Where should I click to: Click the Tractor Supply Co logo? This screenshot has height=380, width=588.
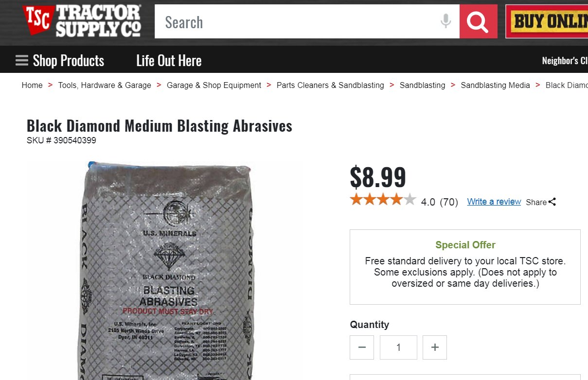pyautogui.click(x=82, y=21)
